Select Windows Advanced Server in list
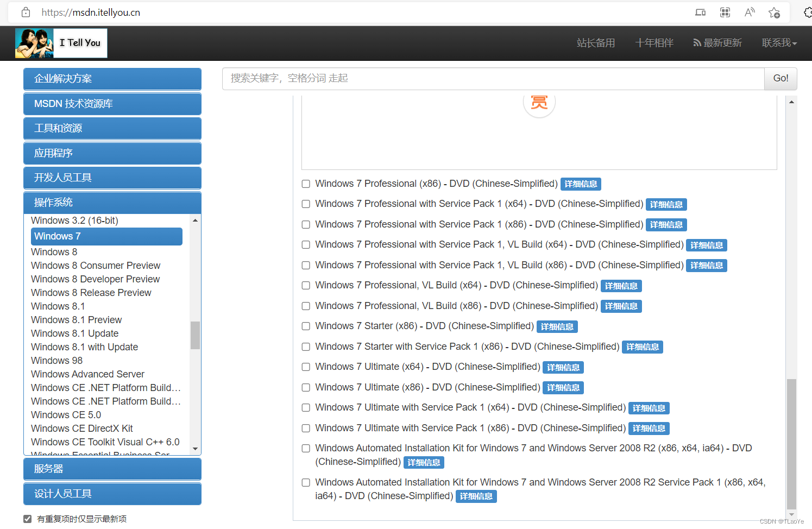The width and height of the screenshot is (812, 529). (88, 374)
